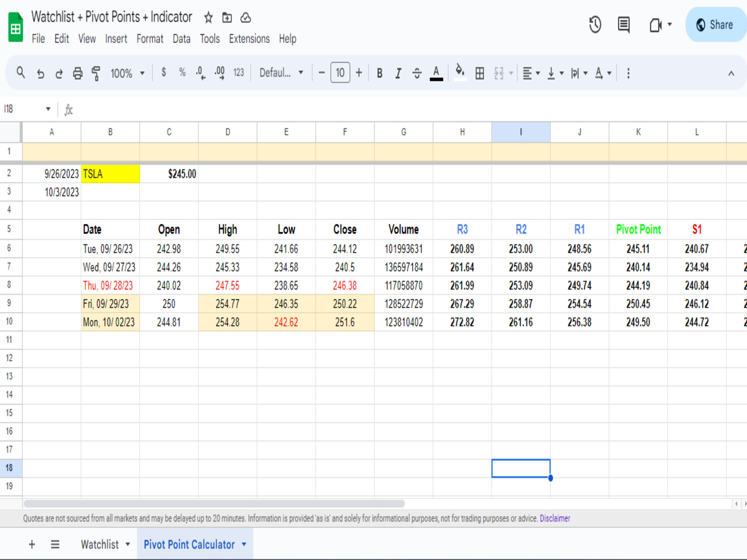Star this spreadsheet
This screenshot has height=560, width=747.
click(x=208, y=18)
